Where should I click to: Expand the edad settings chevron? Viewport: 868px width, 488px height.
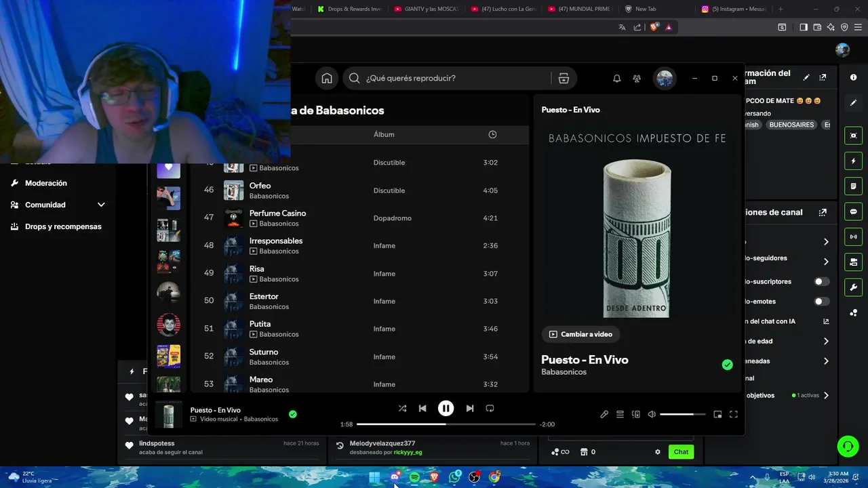point(826,342)
